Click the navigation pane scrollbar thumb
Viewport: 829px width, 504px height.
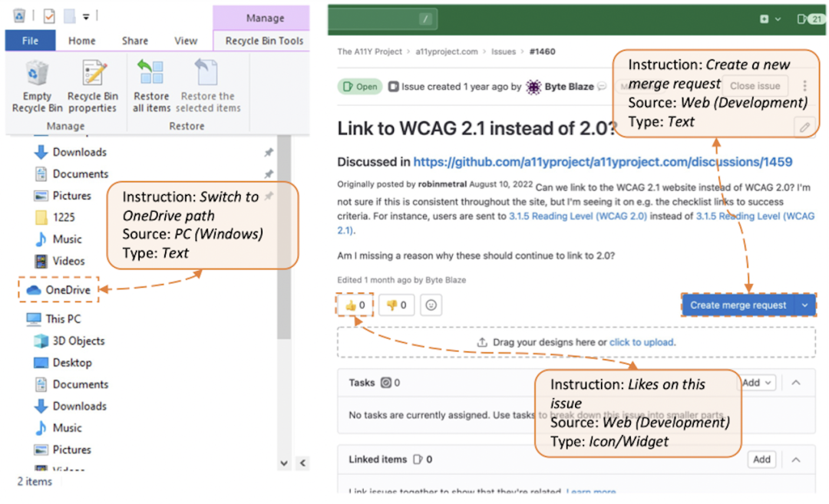point(284,237)
